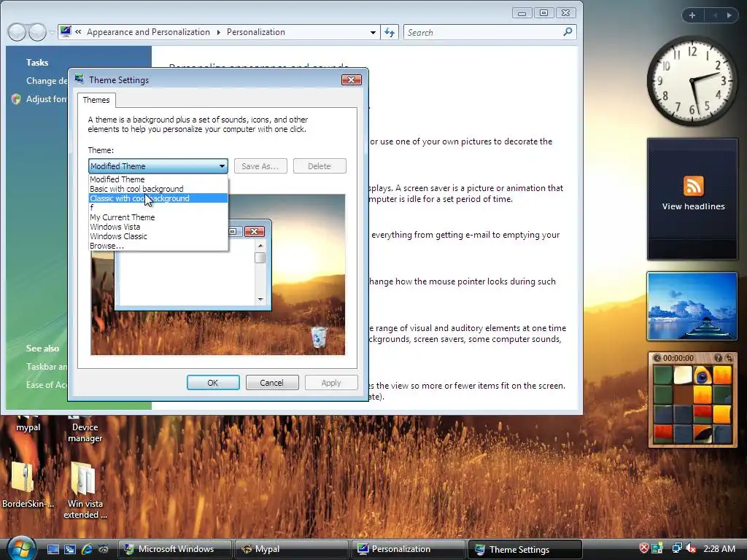
Task: Click Control Panel icon in address bar
Action: [66, 32]
